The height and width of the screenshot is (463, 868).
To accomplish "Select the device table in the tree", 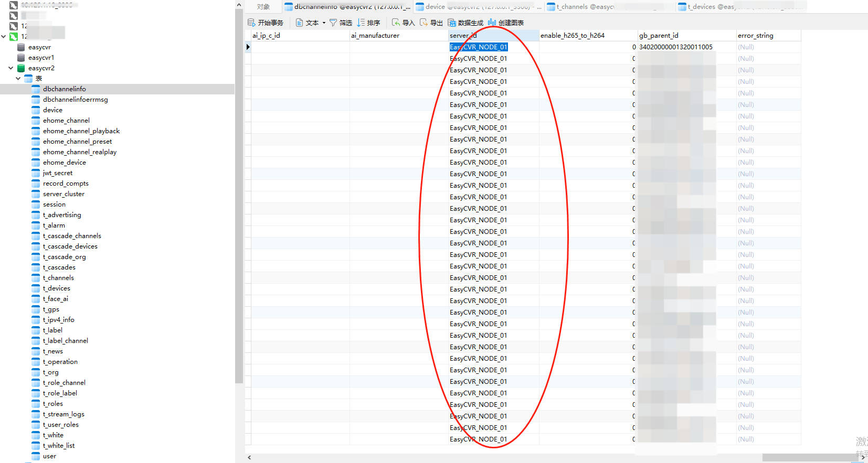I will pos(52,110).
